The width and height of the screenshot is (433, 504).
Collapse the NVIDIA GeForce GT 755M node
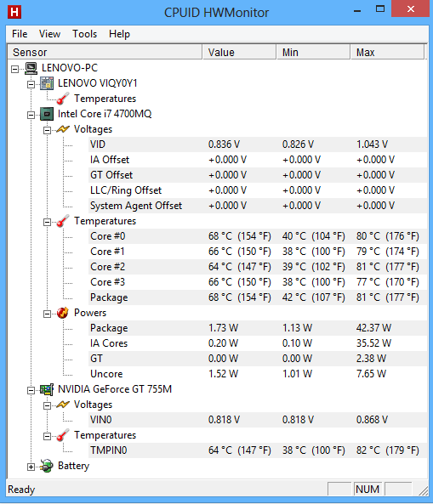[x=31, y=390]
